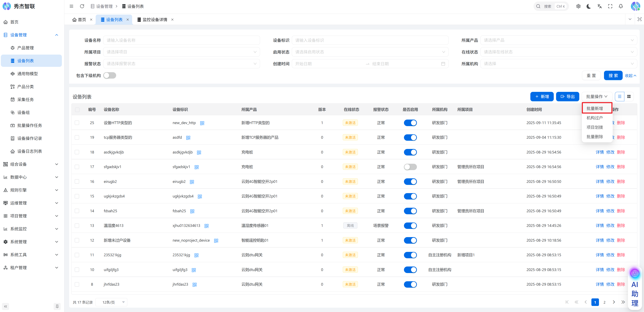644x312 pixels.
Task: Enable device sfgadskjv1 switch
Action: pyautogui.click(x=410, y=167)
